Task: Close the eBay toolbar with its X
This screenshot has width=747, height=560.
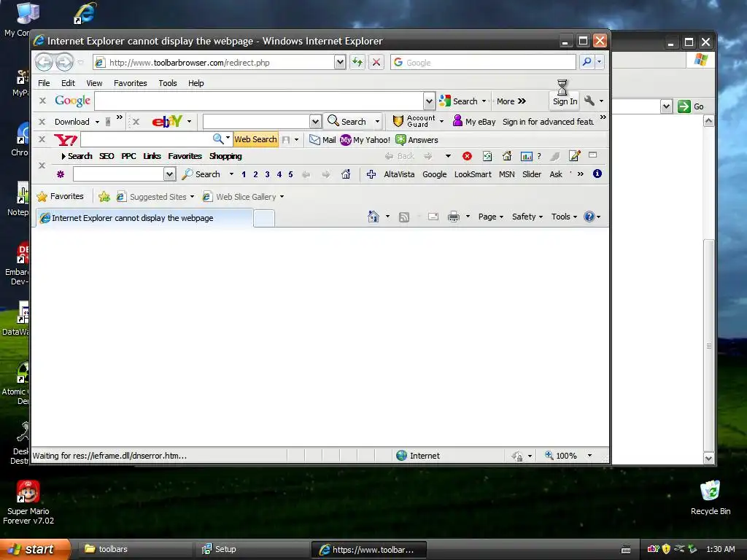Action: coord(136,122)
